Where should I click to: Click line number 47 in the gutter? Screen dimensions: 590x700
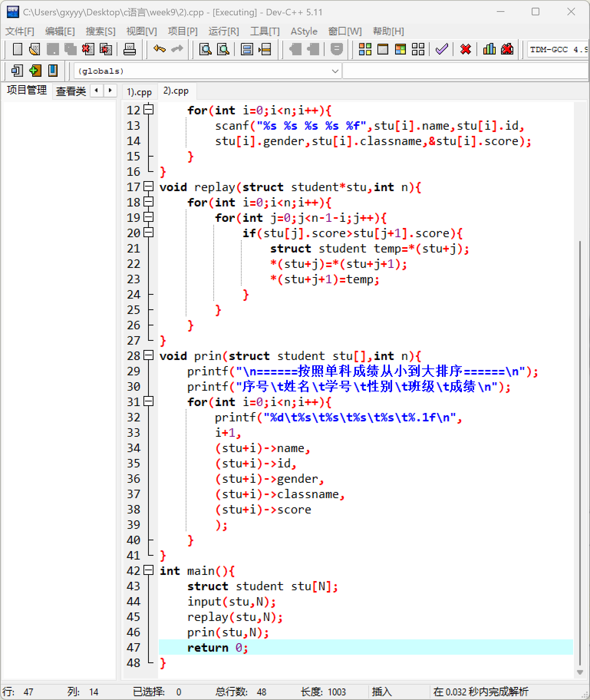133,647
